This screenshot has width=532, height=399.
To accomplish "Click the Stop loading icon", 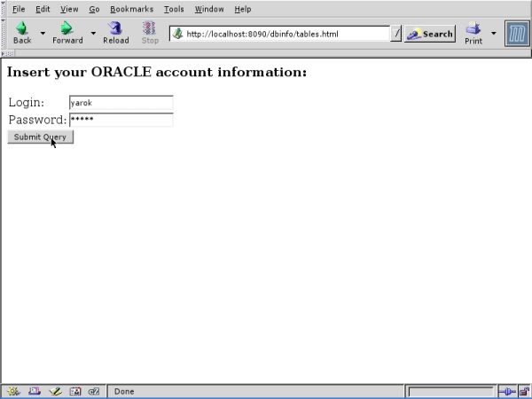I will point(150,33).
